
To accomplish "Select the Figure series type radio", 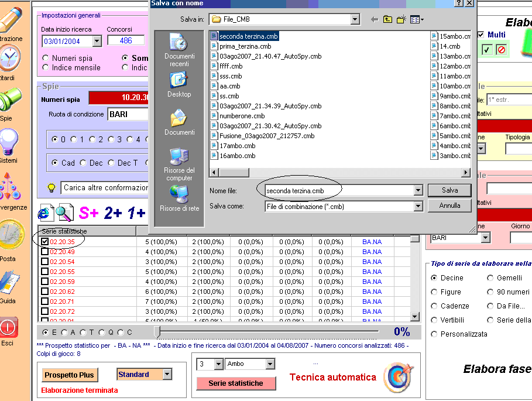I will point(434,292).
